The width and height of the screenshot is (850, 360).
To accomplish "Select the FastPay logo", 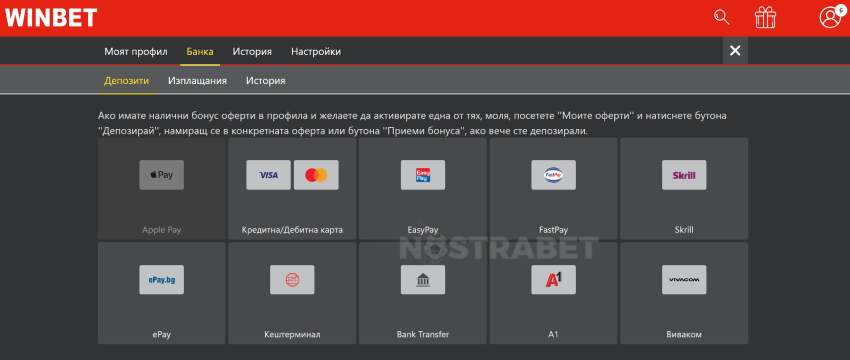I will [x=553, y=175].
